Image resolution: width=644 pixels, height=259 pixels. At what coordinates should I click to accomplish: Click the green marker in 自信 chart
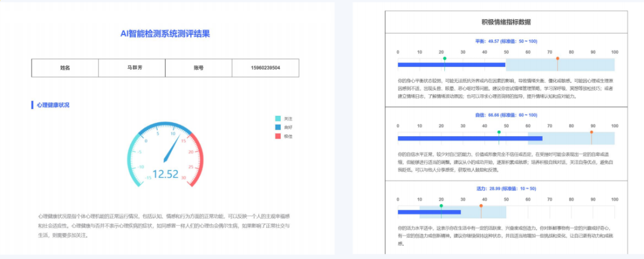pyautogui.click(x=499, y=132)
